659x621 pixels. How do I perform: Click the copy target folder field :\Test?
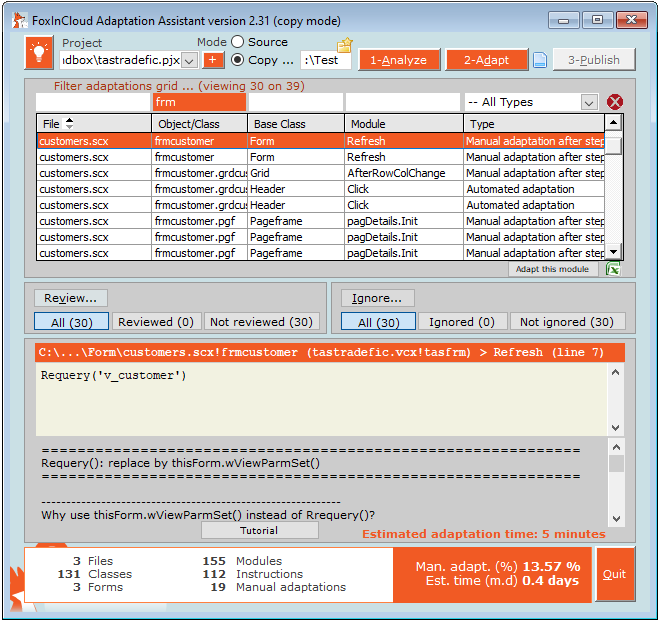click(x=326, y=61)
